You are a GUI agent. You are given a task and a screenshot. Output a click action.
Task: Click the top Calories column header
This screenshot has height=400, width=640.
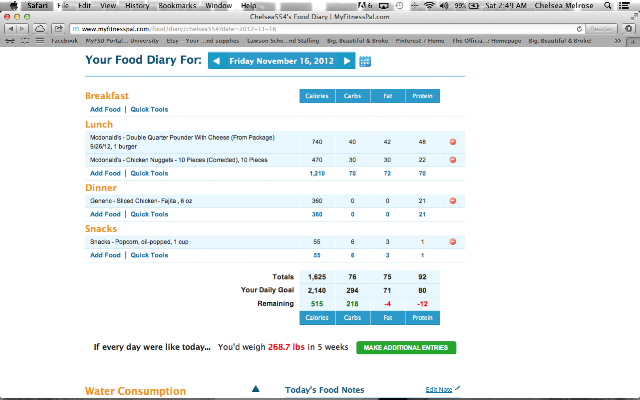click(x=317, y=96)
